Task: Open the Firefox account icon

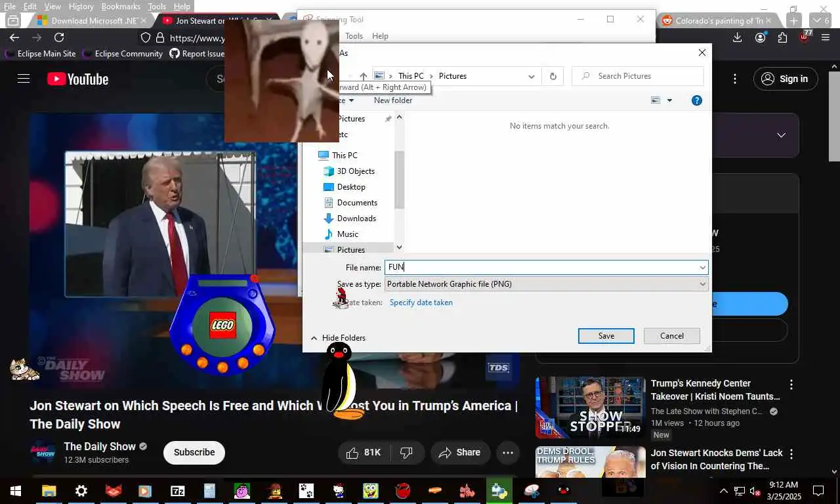Action: (x=760, y=38)
